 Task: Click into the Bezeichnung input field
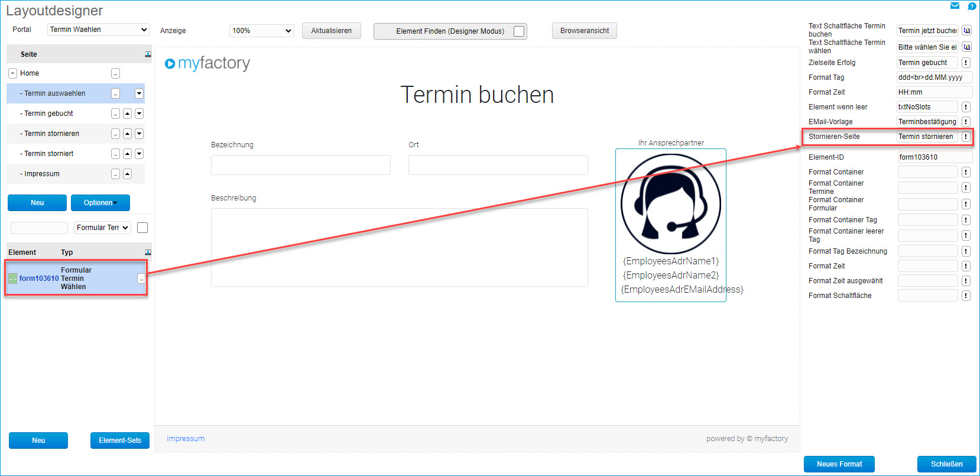click(301, 165)
